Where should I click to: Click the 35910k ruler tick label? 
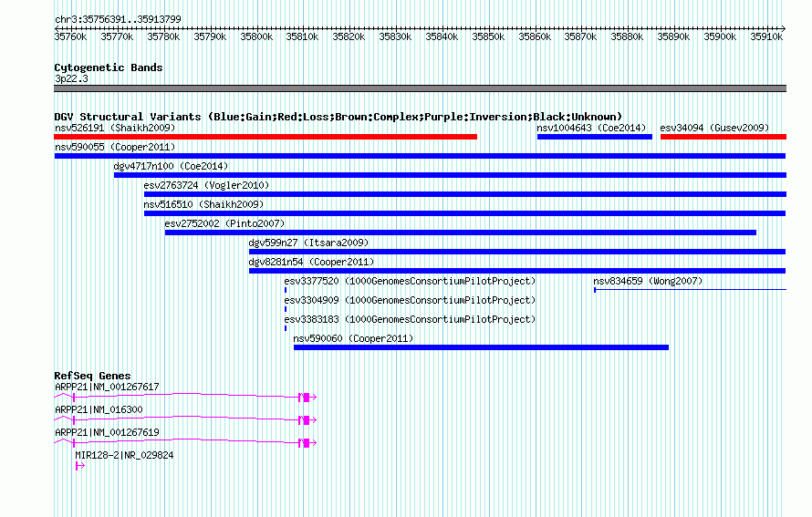pyautogui.click(x=766, y=36)
